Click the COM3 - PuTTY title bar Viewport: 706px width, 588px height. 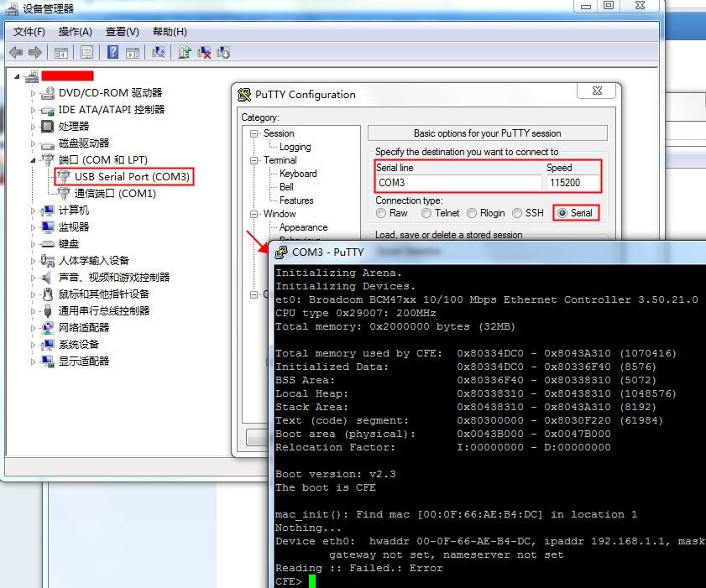pos(489,252)
